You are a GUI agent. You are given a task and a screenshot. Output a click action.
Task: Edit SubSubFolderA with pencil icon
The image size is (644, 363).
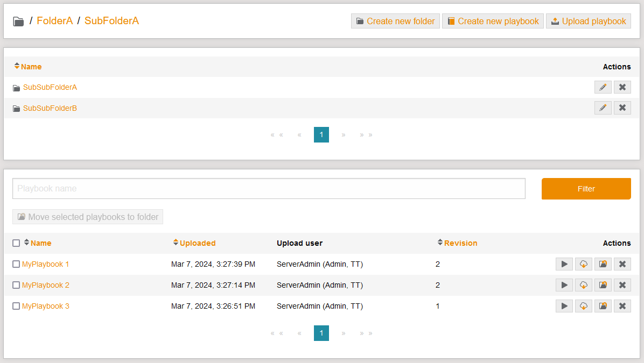[603, 87]
